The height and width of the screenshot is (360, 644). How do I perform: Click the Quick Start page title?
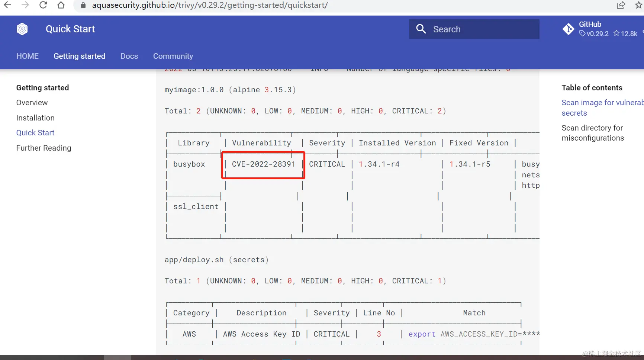tap(70, 29)
